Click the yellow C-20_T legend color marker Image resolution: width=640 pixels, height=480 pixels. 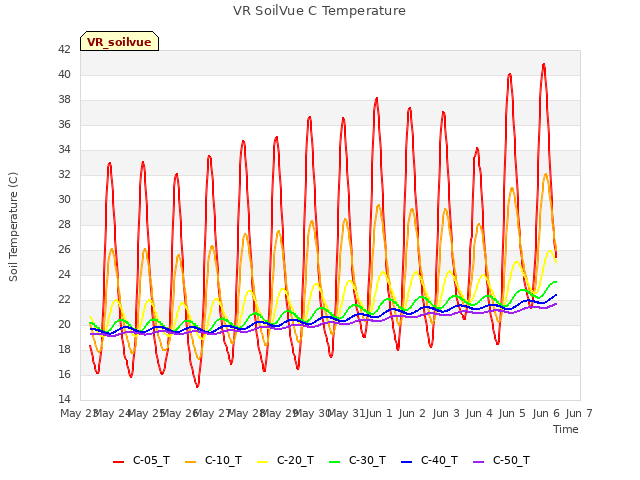tap(262, 462)
